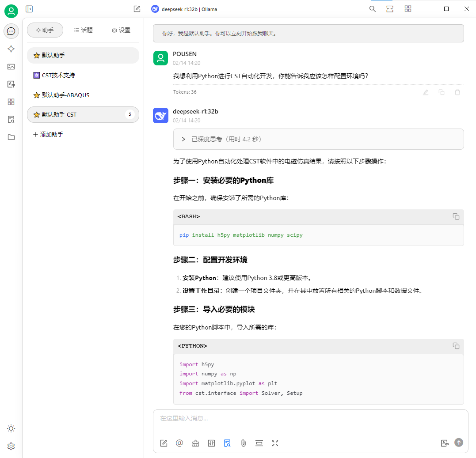Click the broom clear messages icon
Viewport: 476px width, 458px height.
click(195, 443)
